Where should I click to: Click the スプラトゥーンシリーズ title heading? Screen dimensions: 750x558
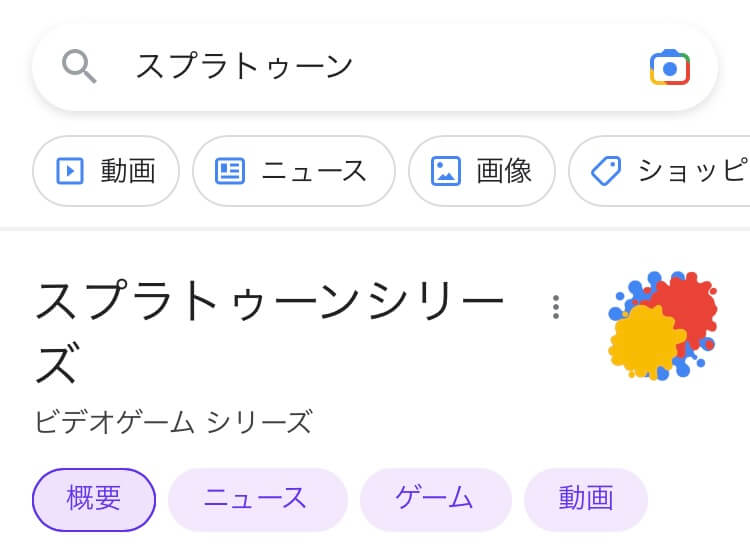point(270,331)
